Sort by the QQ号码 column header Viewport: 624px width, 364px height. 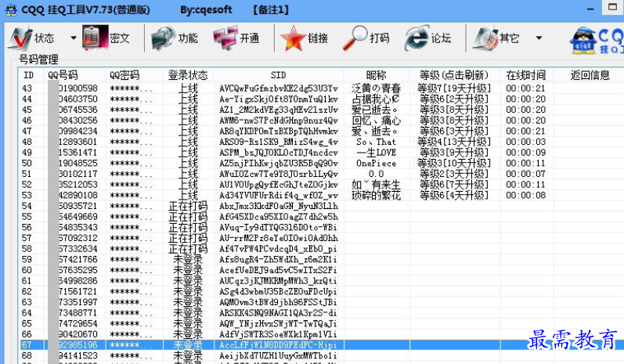pos(63,75)
